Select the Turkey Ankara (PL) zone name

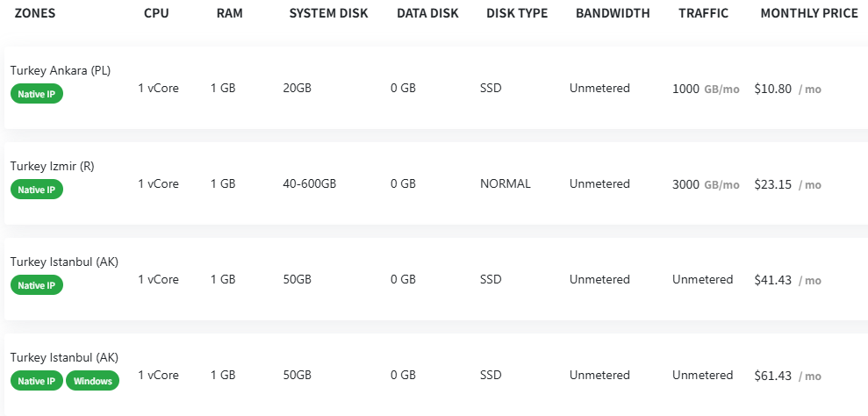coord(61,71)
